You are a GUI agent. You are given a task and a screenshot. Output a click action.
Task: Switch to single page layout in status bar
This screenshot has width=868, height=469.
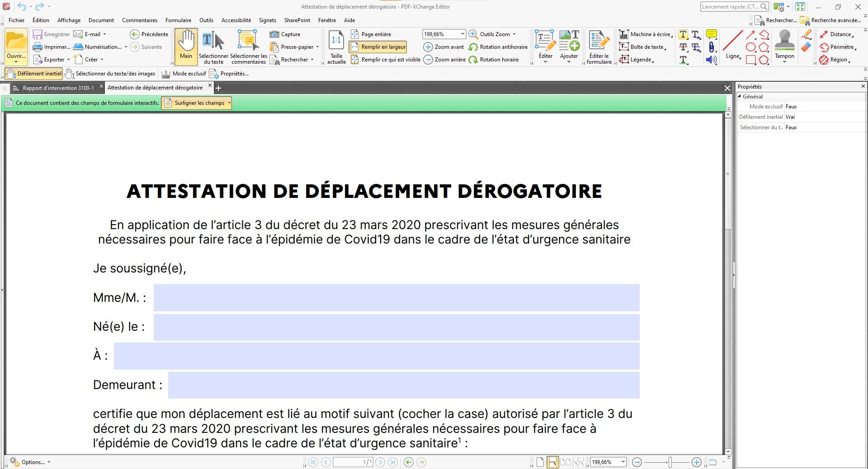540,462
